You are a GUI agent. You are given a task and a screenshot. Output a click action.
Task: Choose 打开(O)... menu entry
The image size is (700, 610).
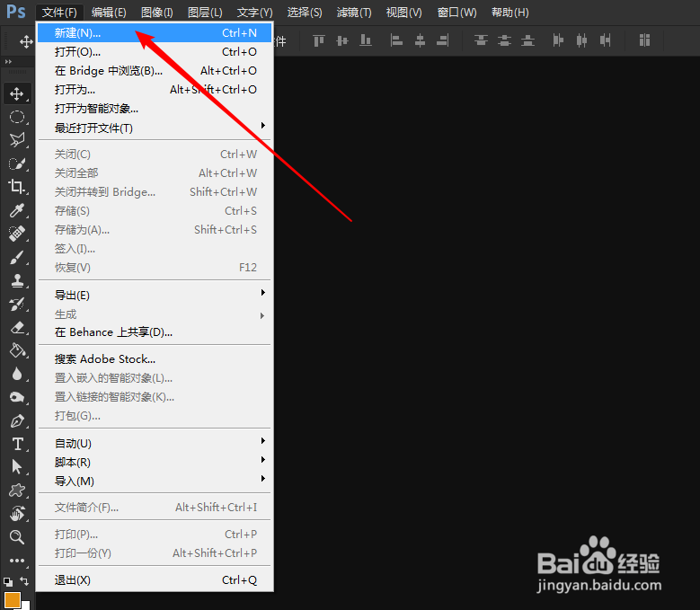point(154,52)
